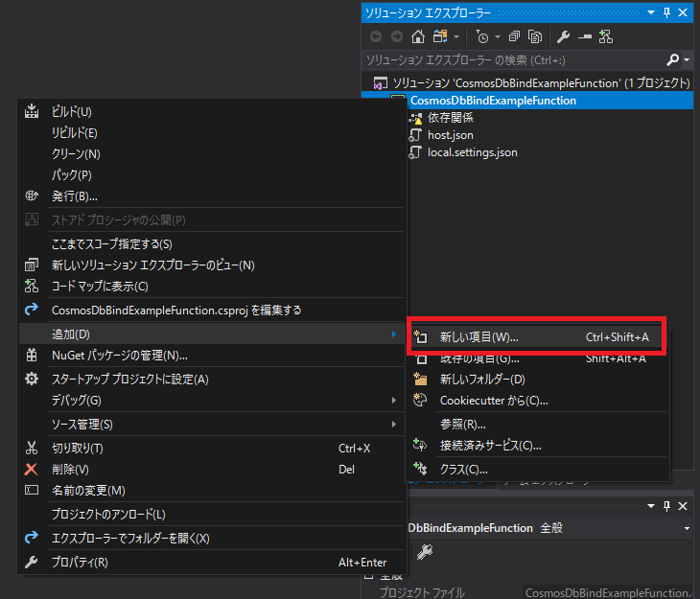Open the 追加(D) submenu
This screenshot has height=599, width=700.
click(x=212, y=334)
